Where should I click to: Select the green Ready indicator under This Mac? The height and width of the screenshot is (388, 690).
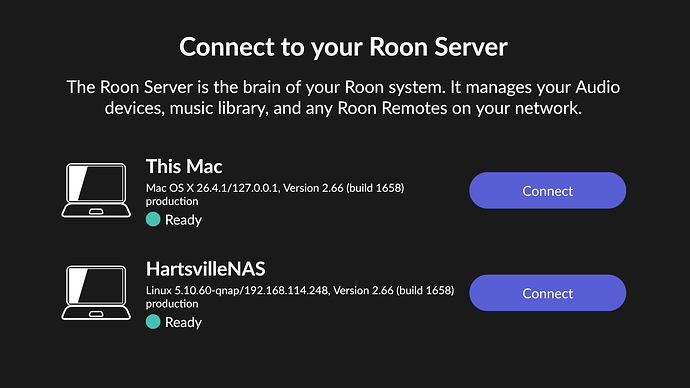point(153,219)
